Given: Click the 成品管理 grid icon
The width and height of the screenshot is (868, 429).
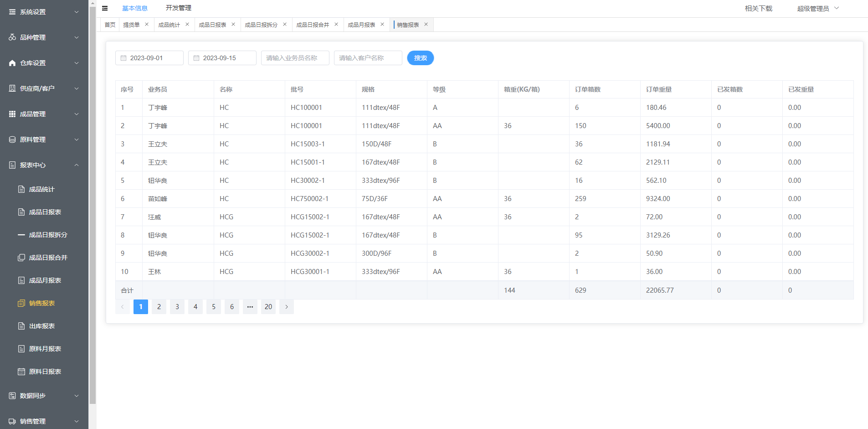Looking at the screenshot, I should [x=12, y=114].
